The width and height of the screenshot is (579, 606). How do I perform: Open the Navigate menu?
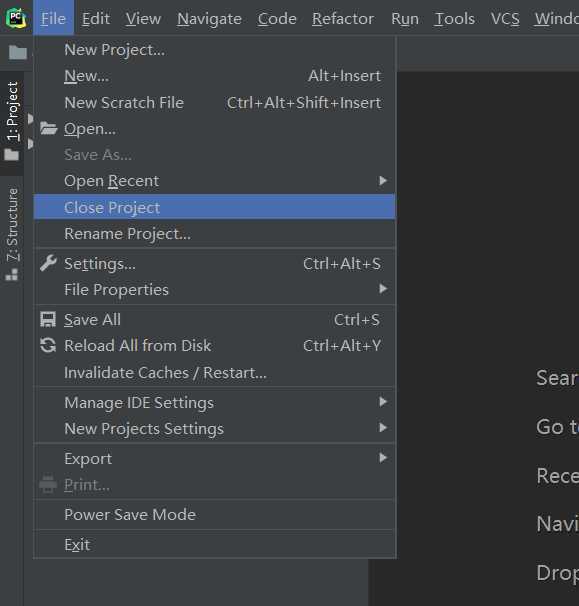pyautogui.click(x=209, y=18)
